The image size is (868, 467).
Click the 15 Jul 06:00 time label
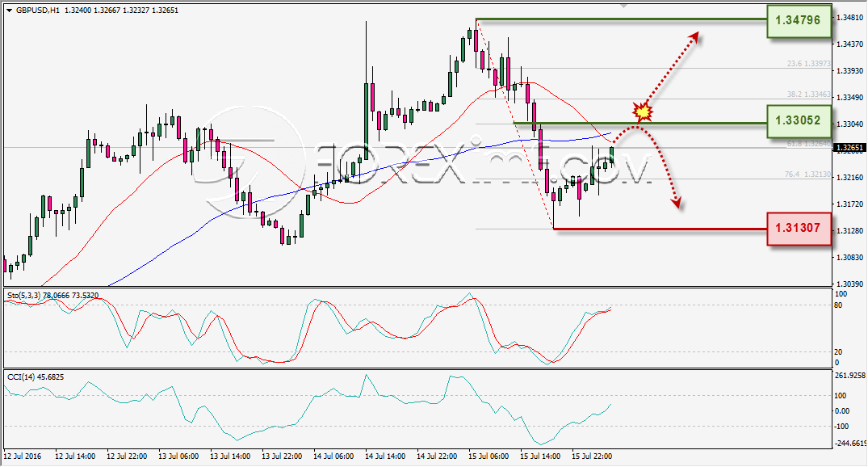click(489, 456)
